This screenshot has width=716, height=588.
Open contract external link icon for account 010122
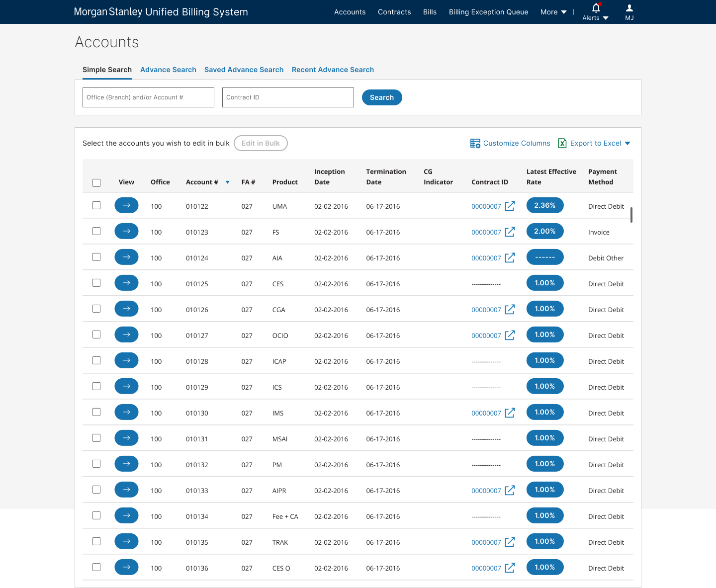(510, 206)
